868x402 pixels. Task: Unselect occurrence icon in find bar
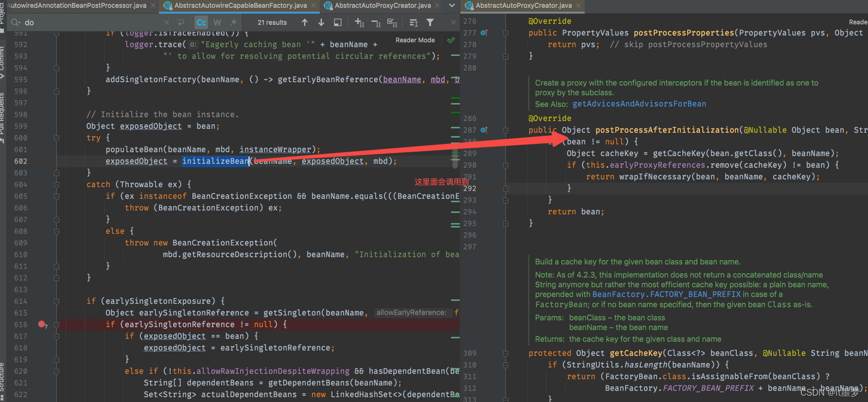point(376,22)
